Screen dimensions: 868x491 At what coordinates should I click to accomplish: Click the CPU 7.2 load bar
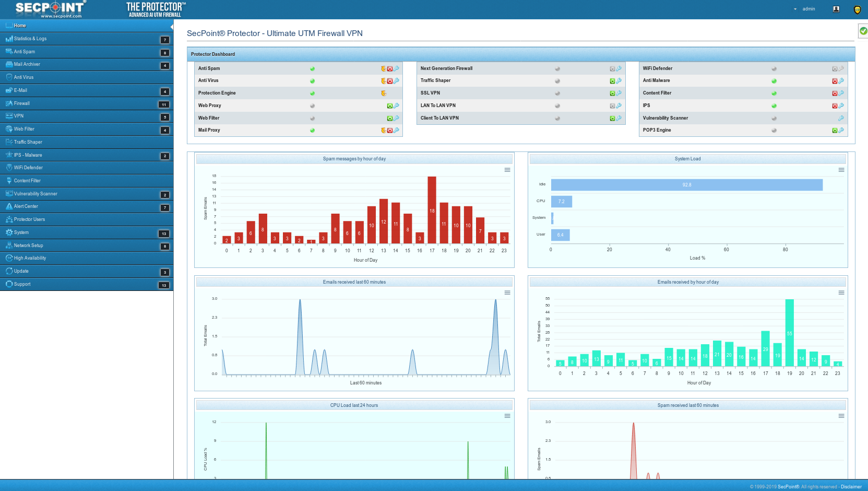point(562,202)
